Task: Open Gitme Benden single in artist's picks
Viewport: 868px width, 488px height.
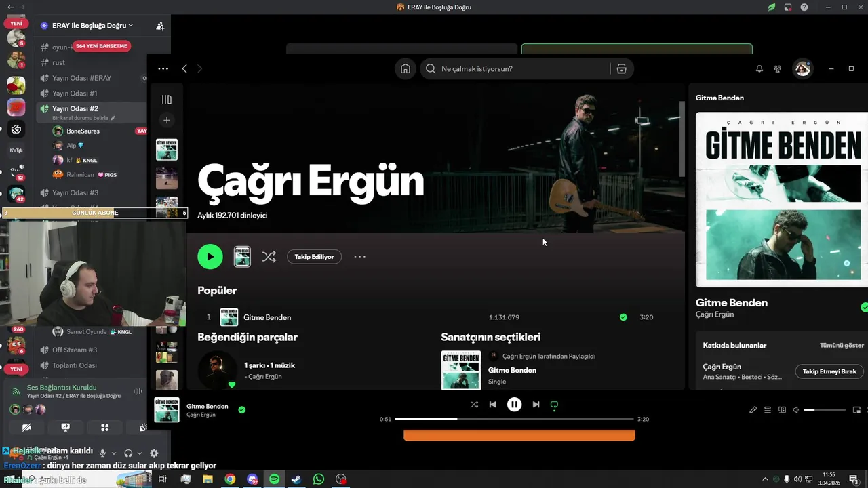Action: [x=512, y=370]
